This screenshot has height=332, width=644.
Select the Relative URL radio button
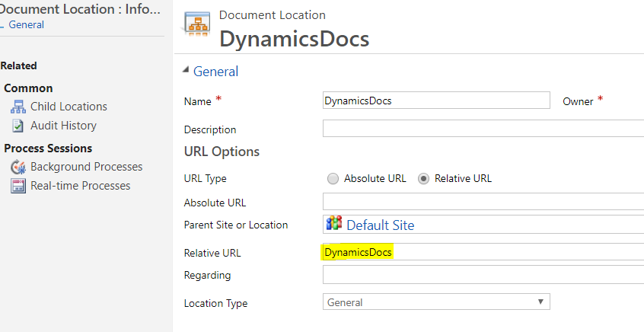423,179
